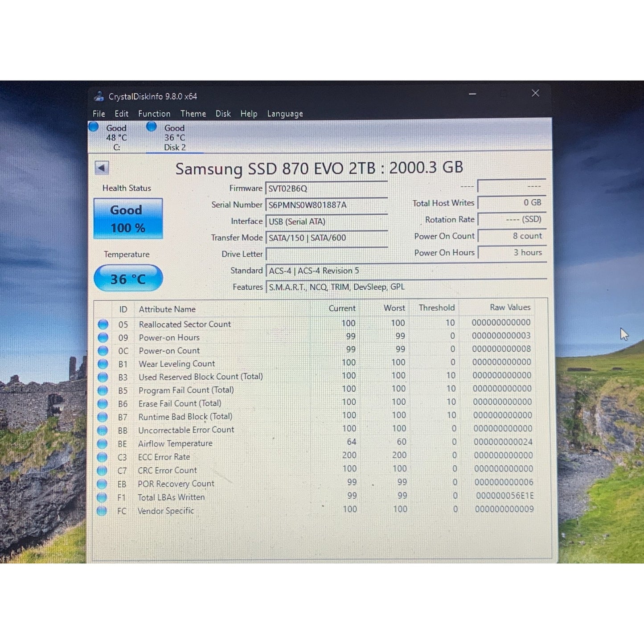Click the Threshold column header

pyautogui.click(x=437, y=308)
